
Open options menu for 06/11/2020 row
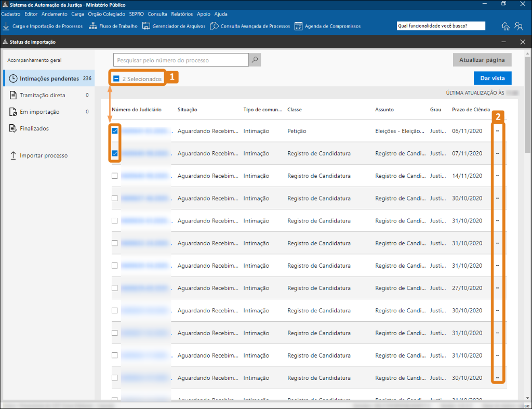pyautogui.click(x=497, y=131)
